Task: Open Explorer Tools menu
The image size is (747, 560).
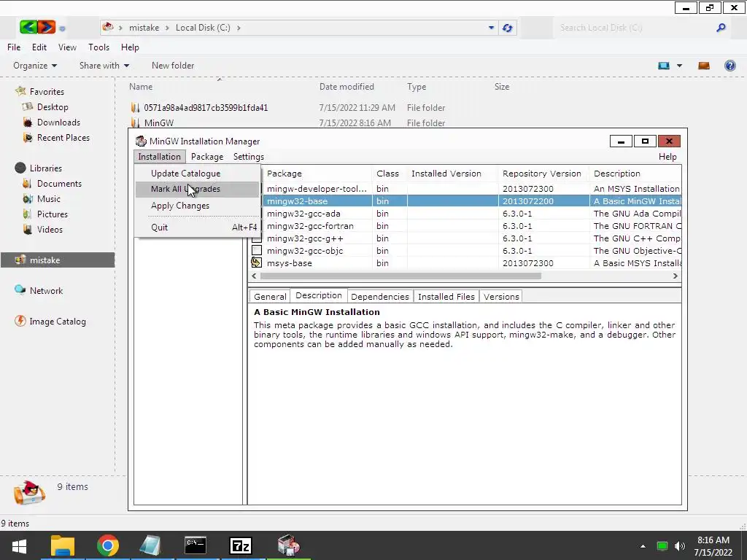Action: click(98, 47)
